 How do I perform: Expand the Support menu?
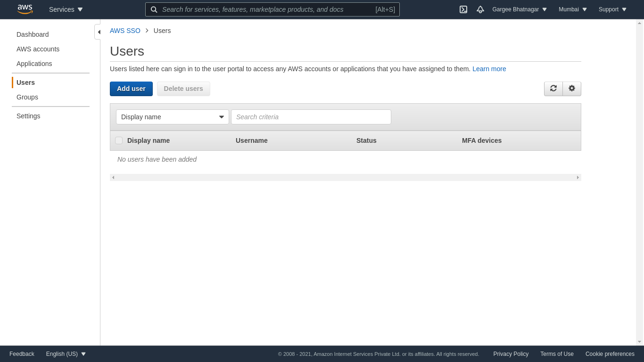pyautogui.click(x=613, y=9)
